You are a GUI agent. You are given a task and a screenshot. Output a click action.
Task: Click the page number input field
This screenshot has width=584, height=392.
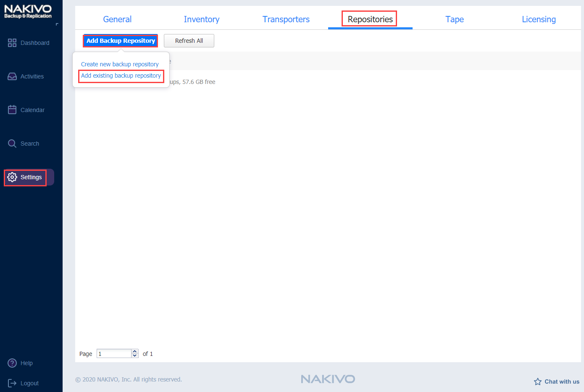pos(114,353)
